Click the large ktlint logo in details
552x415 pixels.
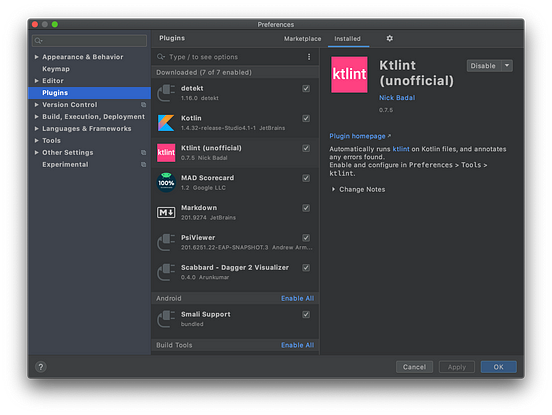349,75
